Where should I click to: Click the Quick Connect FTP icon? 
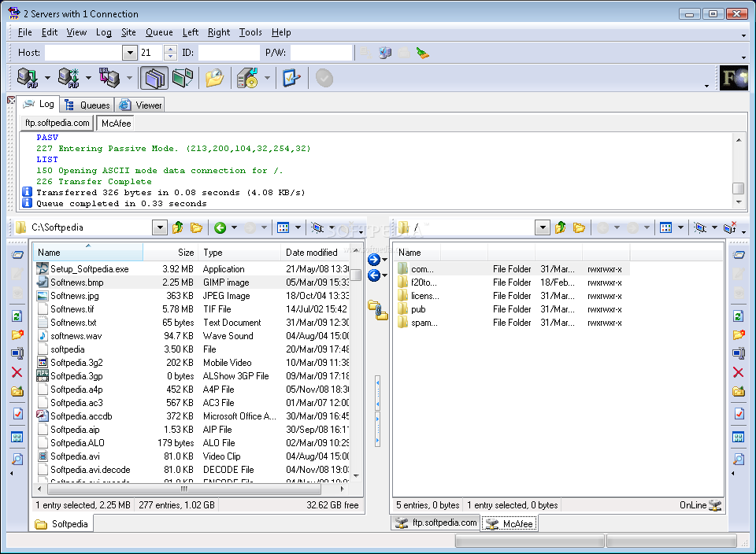pos(69,78)
